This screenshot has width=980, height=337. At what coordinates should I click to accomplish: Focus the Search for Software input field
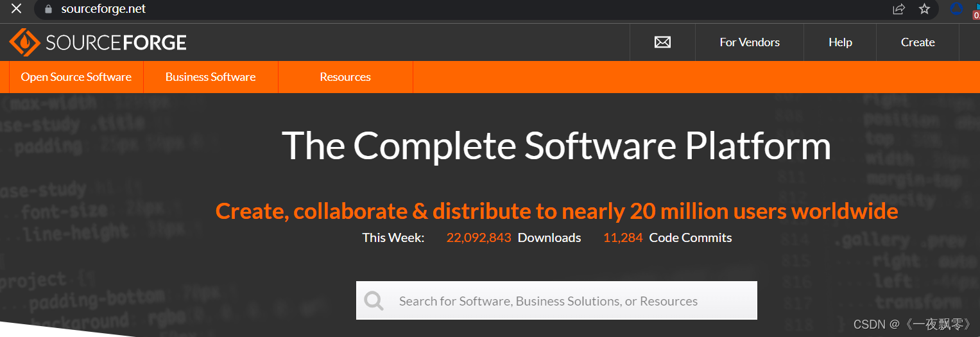coord(556,300)
